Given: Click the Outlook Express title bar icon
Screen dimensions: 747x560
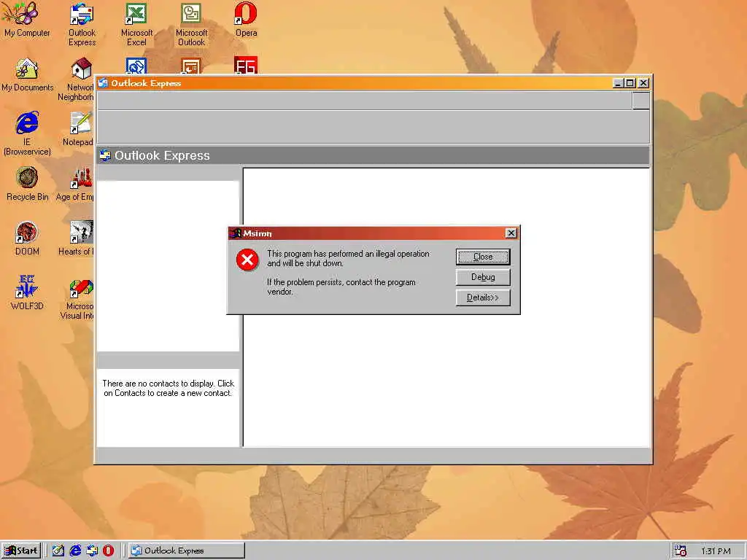Looking at the screenshot, I should coord(103,83).
